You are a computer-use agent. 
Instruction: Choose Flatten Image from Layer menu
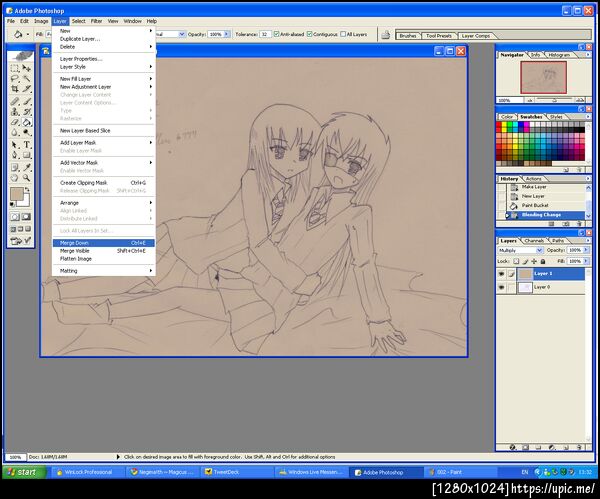tap(103, 259)
